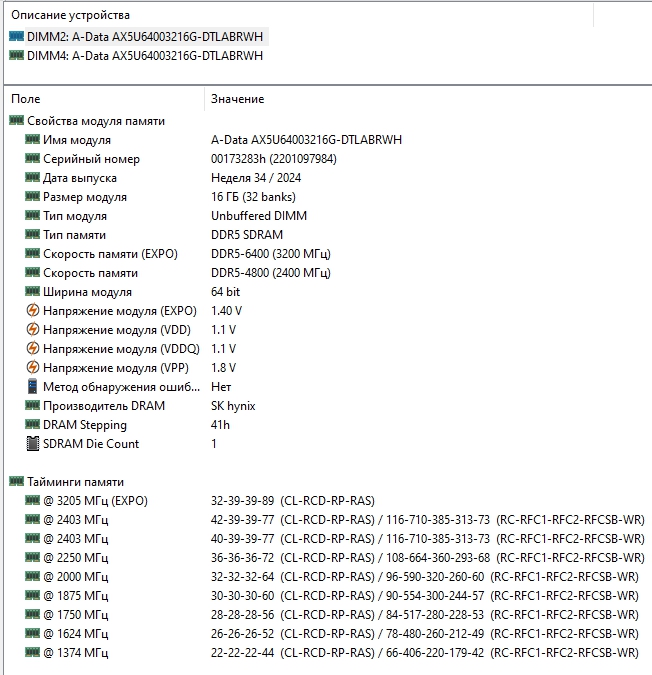Screen dimensions: 652x675
Task: Click the 'Дата выпуска' row icon
Action: (x=32, y=177)
